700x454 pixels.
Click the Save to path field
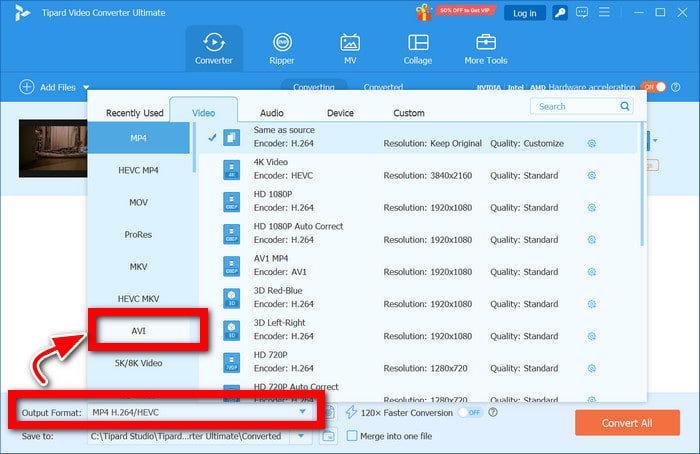[189, 436]
